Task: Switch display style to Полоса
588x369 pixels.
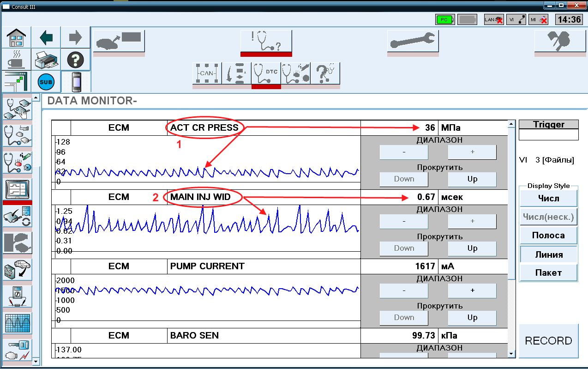Action: coord(549,236)
